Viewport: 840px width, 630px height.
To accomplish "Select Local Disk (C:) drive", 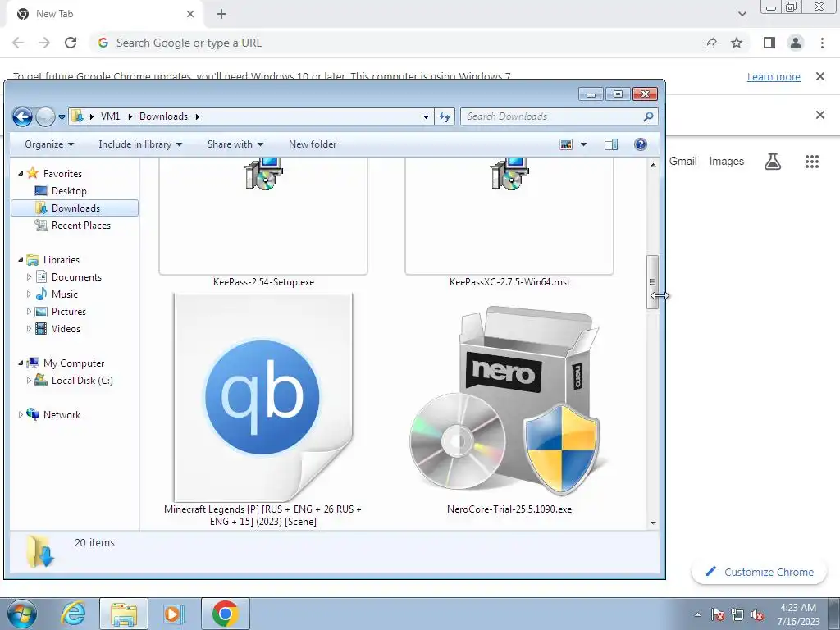I will pyautogui.click(x=82, y=381).
